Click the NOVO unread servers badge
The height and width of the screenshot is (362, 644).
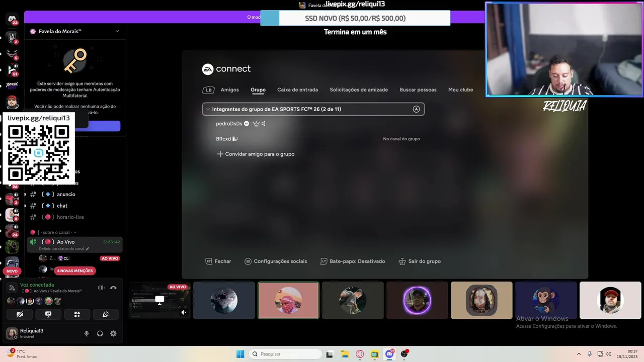click(x=12, y=271)
